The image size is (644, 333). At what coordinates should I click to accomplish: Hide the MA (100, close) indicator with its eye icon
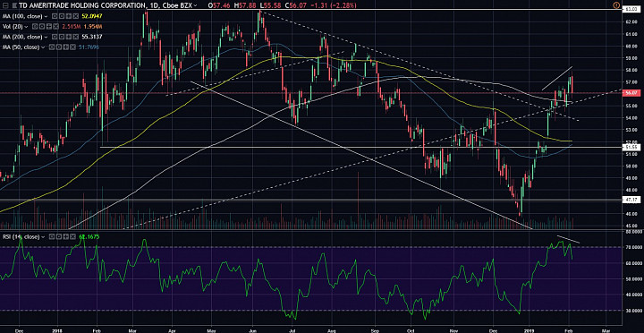55,16
